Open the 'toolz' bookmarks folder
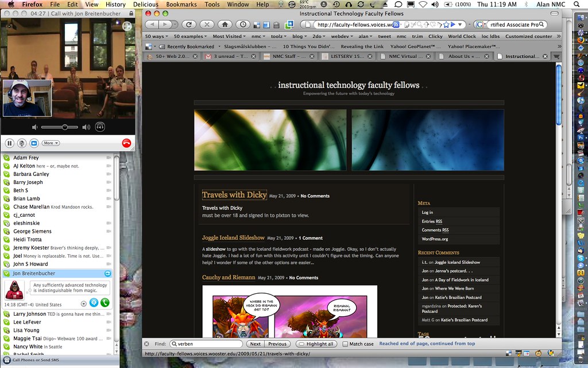 [x=278, y=36]
